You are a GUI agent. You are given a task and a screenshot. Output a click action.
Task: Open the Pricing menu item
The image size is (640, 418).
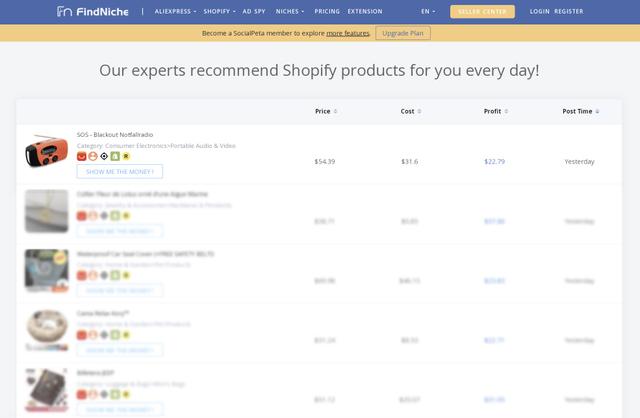coord(327,11)
